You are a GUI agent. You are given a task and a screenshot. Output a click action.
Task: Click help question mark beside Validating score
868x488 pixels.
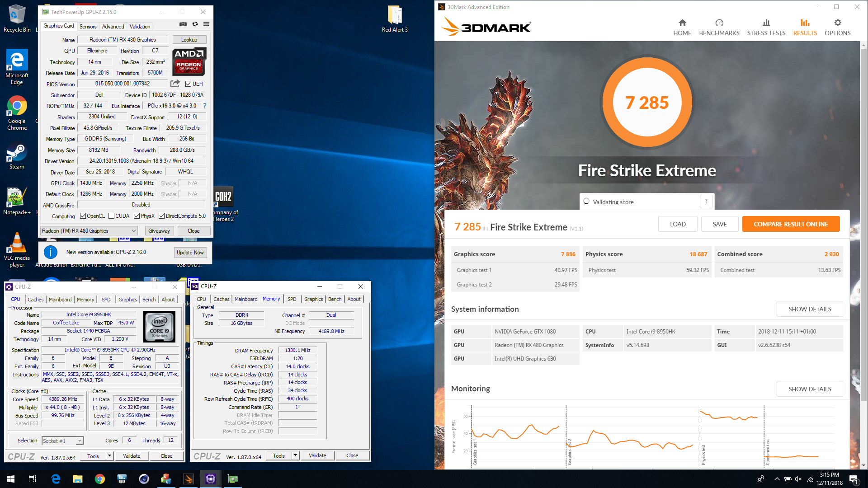(706, 202)
